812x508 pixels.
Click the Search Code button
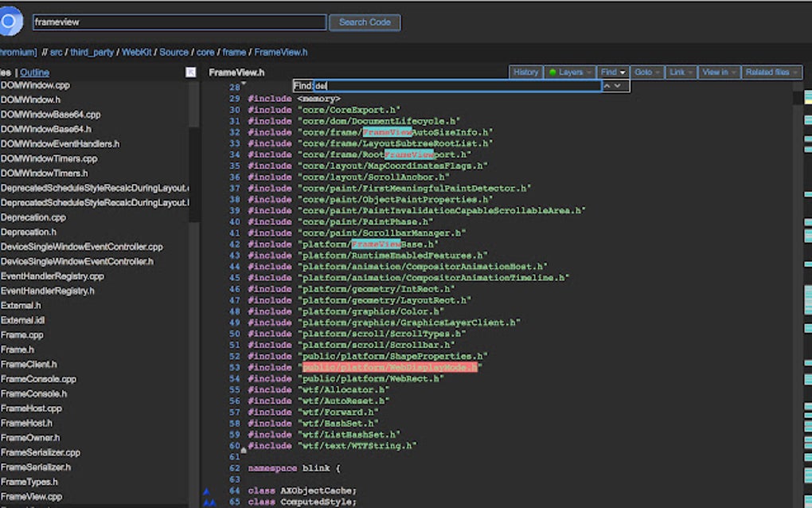pos(365,21)
